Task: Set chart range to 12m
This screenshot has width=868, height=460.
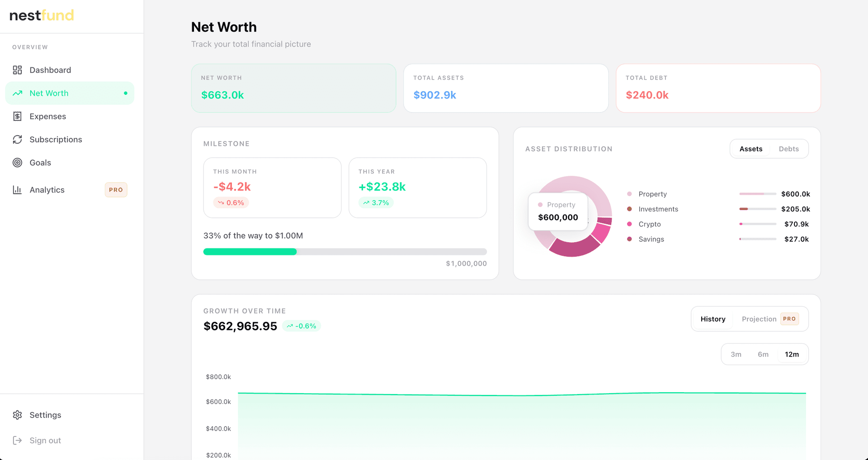Action: click(x=792, y=354)
